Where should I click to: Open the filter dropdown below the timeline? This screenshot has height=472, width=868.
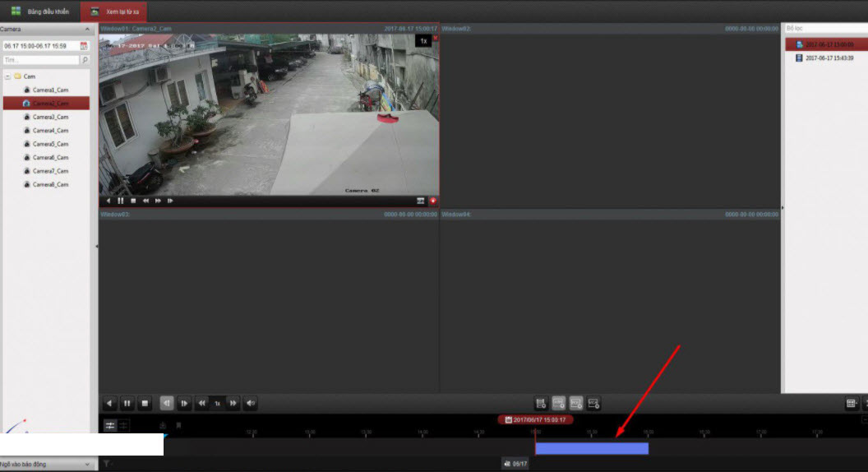pos(107,464)
